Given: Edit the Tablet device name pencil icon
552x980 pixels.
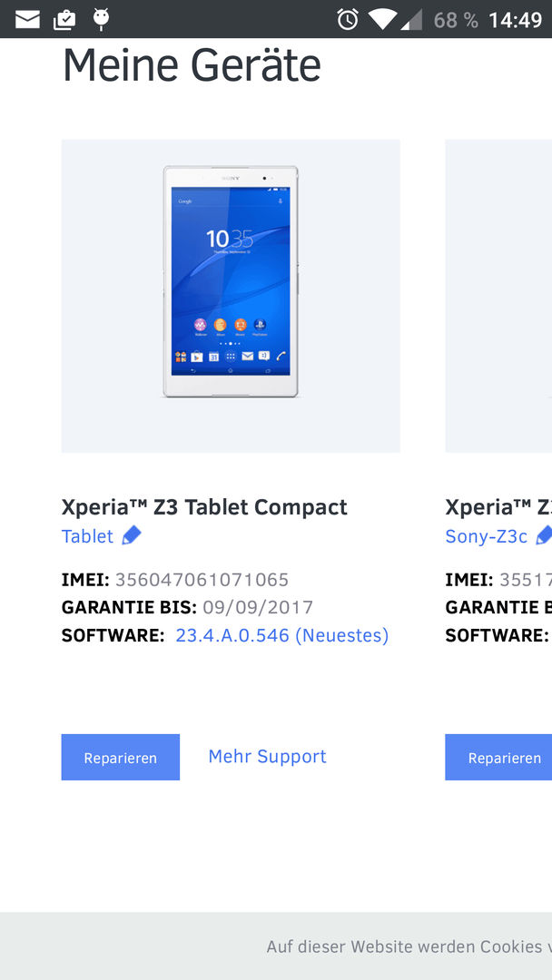Looking at the screenshot, I should pyautogui.click(x=132, y=536).
